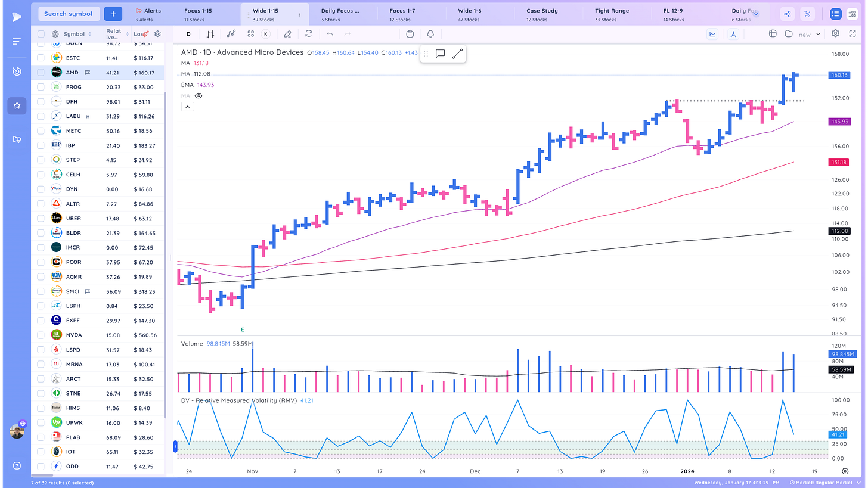The width and height of the screenshot is (868, 488).
Task: Select the star watchlist icon in the sidebar
Action: point(17,105)
